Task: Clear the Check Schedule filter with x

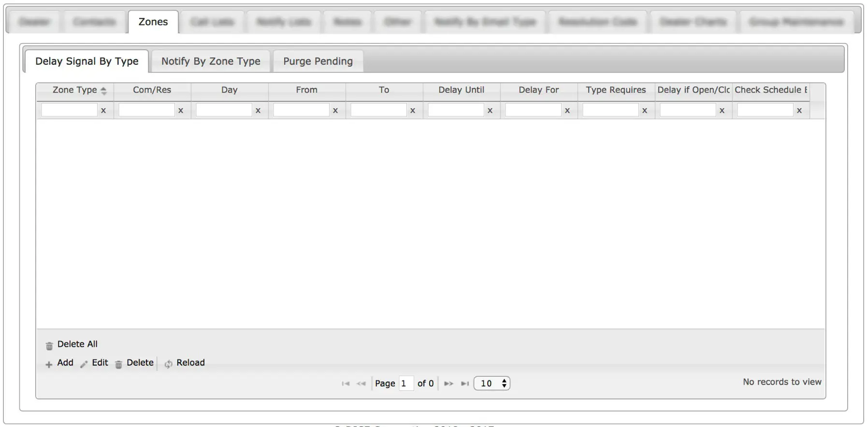Action: coord(799,111)
